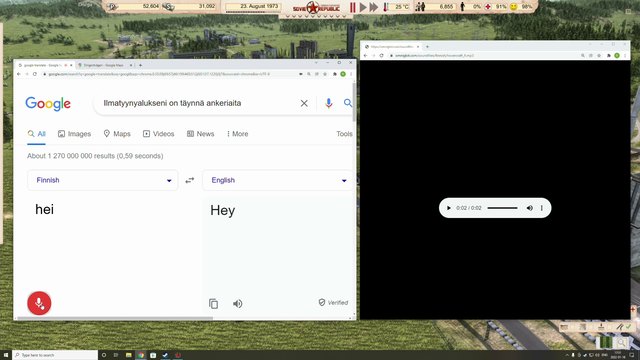Expand the More search options menu
Image resolution: width=640 pixels, height=360 pixels.
pos(237,134)
